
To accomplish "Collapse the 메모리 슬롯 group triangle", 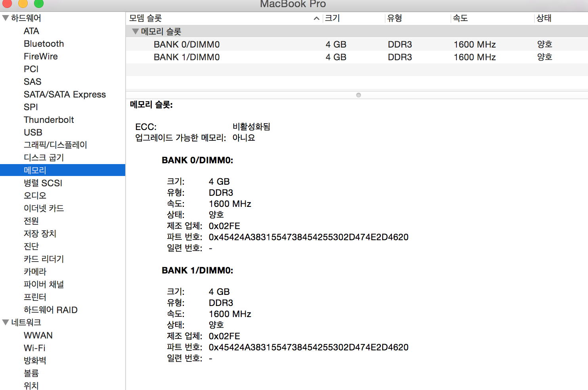I will pos(136,31).
